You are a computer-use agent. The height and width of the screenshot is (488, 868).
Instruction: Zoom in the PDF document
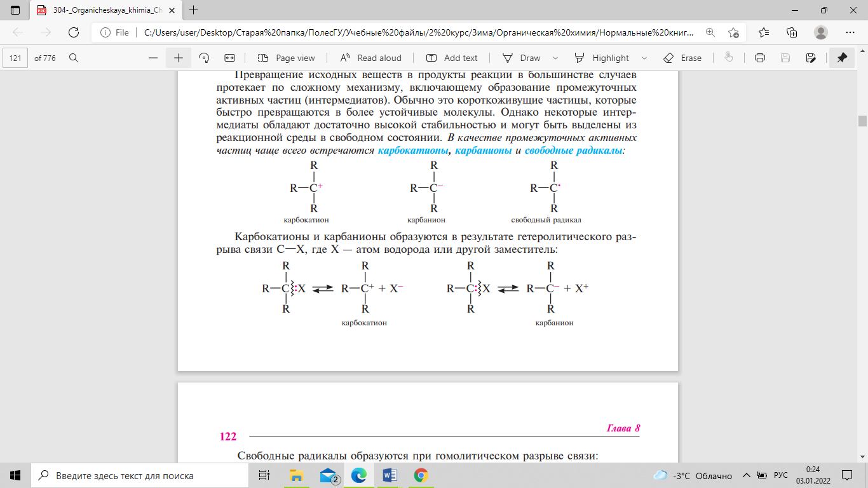[179, 58]
